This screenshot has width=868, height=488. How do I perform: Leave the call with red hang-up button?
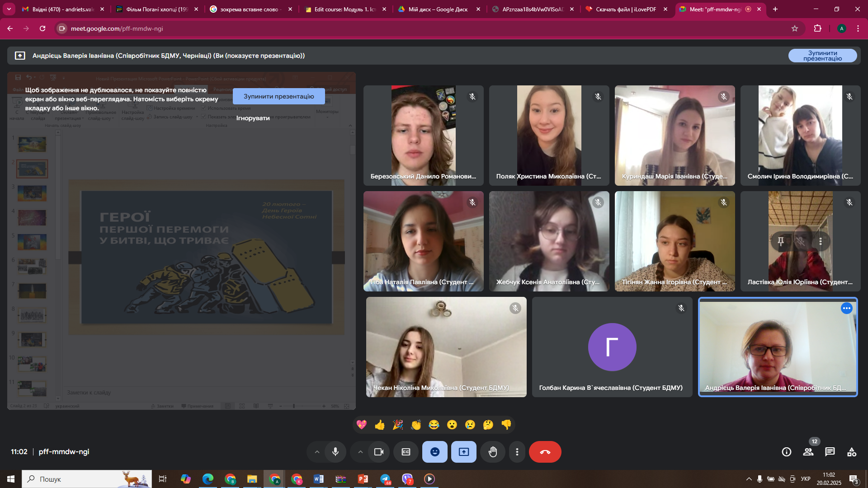[545, 452]
